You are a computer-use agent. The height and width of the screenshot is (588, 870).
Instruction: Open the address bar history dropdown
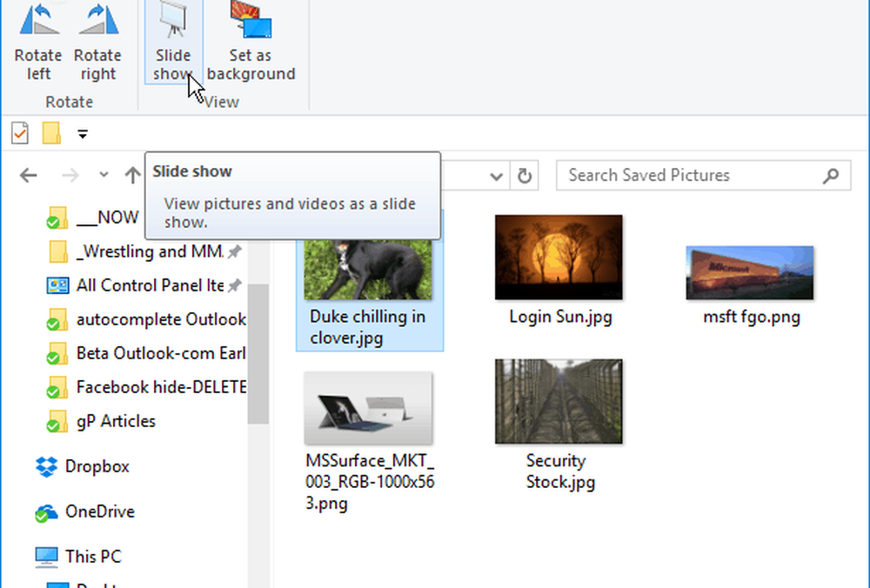click(496, 176)
